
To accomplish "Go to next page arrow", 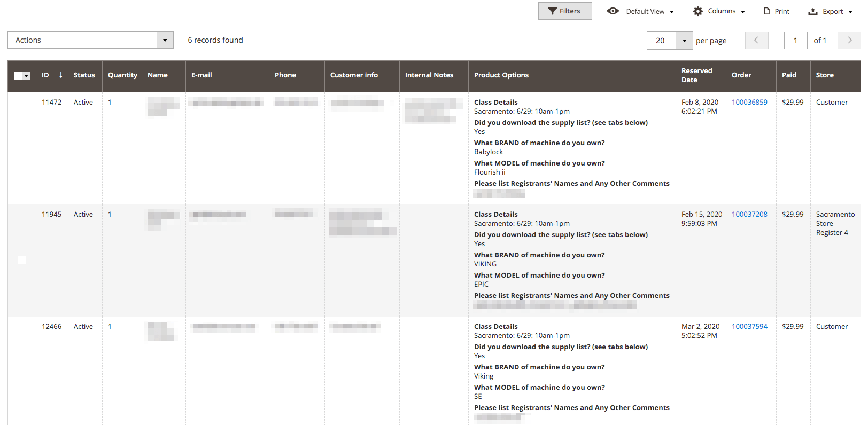I will click(849, 40).
